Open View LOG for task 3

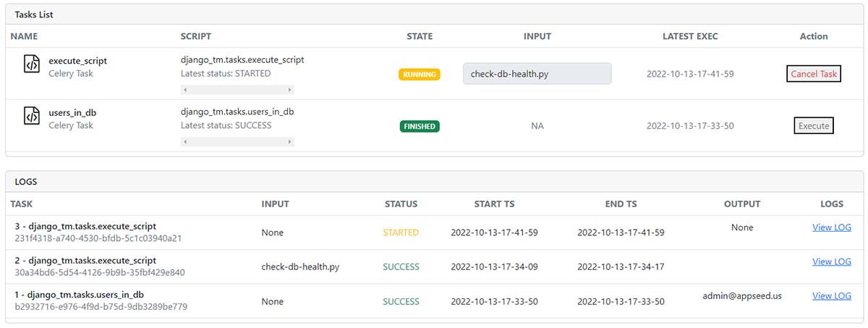pos(832,227)
